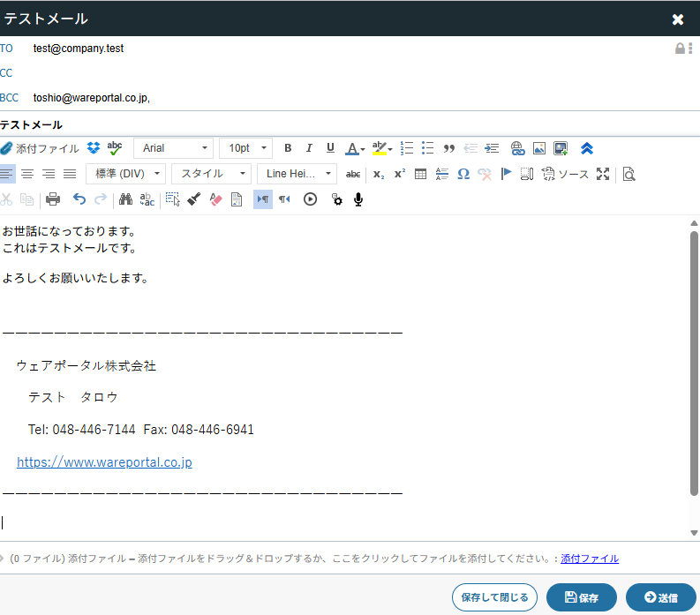Screen dimensions: 700x615
Task: Run the spell check tool
Action: tap(115, 148)
